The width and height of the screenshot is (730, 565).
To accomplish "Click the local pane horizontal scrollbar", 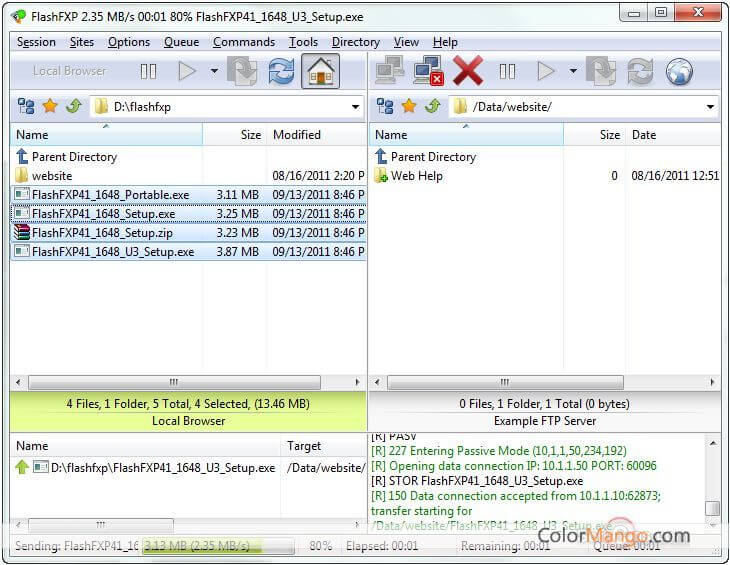I will click(174, 383).
